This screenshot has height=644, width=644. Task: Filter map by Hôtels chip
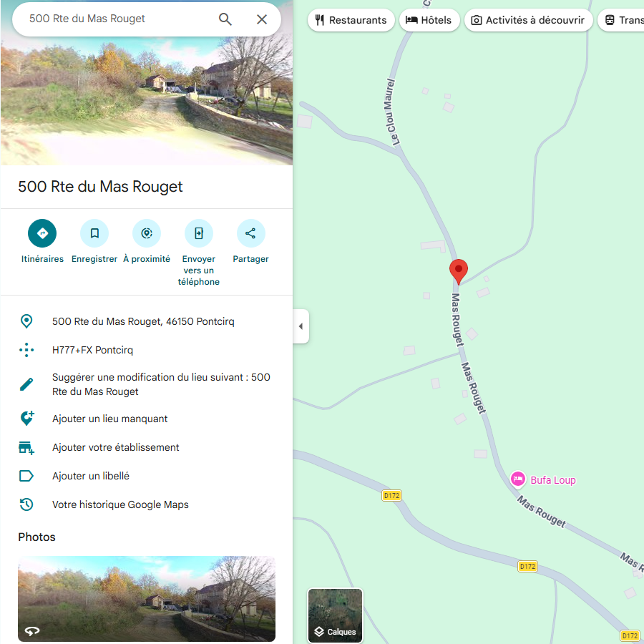pyautogui.click(x=429, y=20)
